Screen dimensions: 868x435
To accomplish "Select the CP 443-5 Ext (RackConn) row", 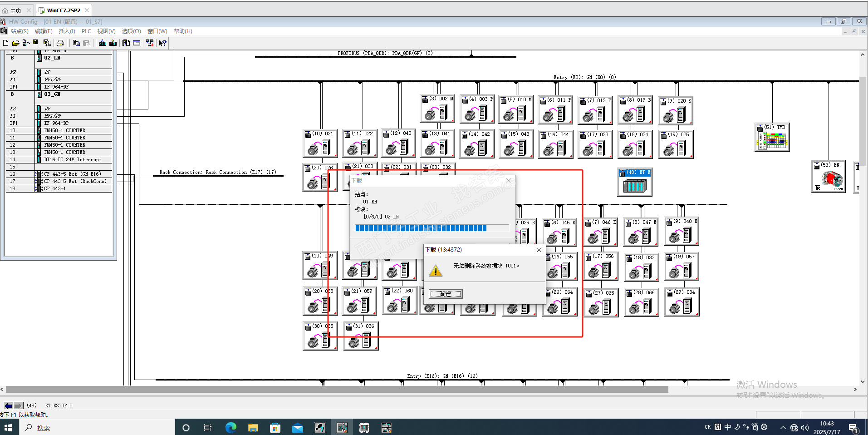I will [x=59, y=182].
